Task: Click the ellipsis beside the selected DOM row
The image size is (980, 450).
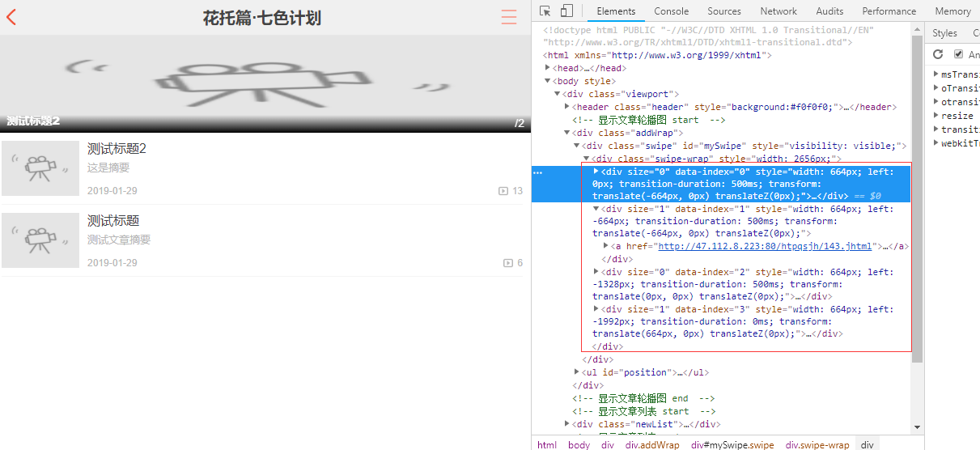Action: coord(537,172)
